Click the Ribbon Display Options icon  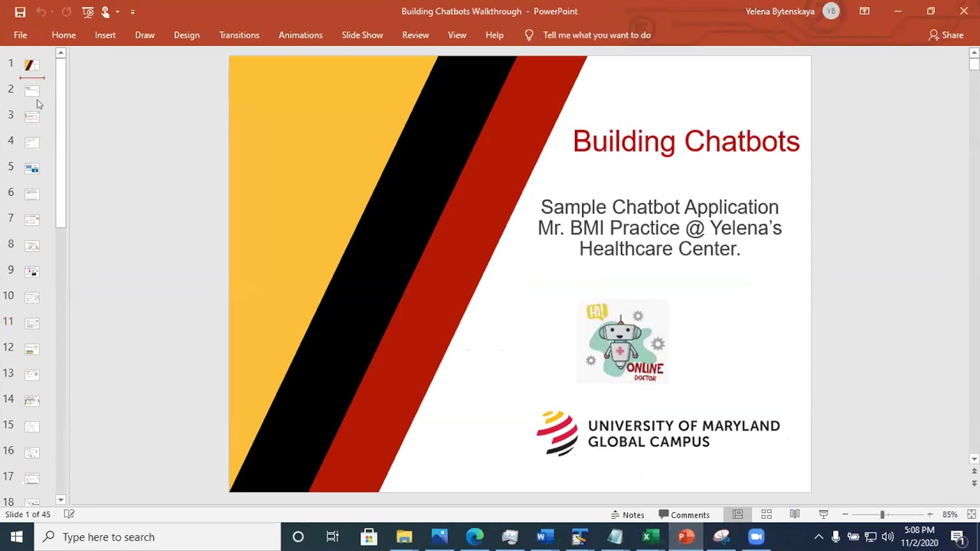pyautogui.click(x=864, y=11)
